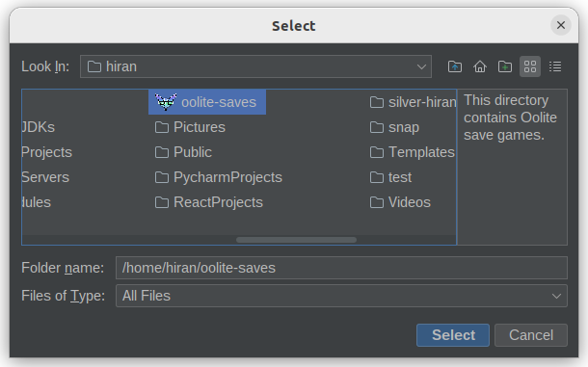The height and width of the screenshot is (367, 588).
Task: Select the oolite-saves folder with ship icon
Action: click(x=207, y=102)
